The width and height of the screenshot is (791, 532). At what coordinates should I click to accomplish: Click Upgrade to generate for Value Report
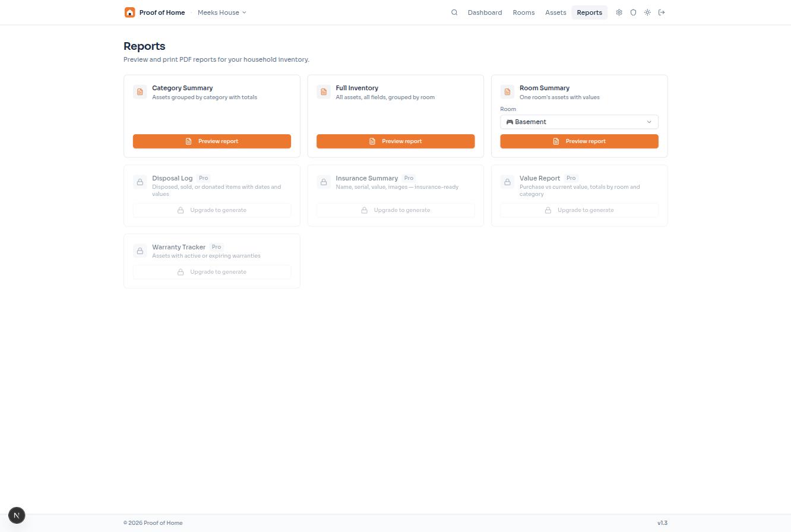(579, 210)
